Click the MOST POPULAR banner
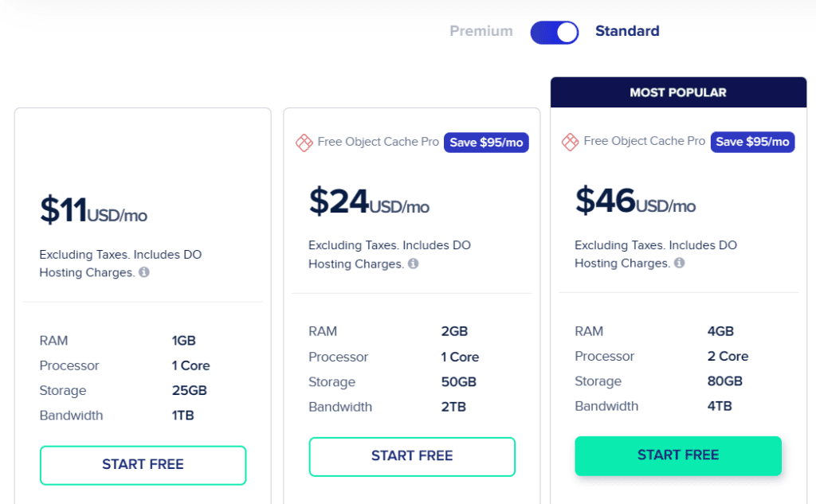The height and width of the screenshot is (504, 816). tap(678, 92)
